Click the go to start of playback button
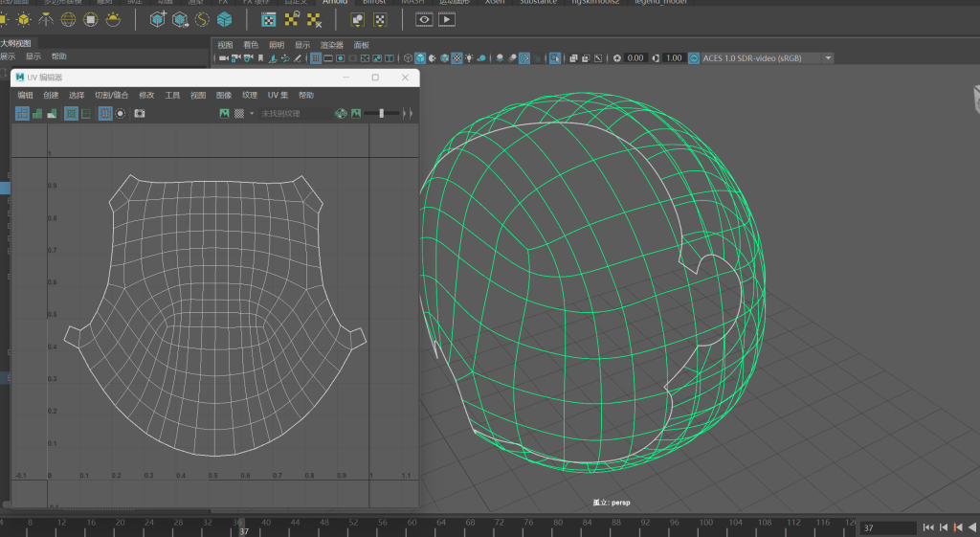The height and width of the screenshot is (537, 980). coord(928,527)
